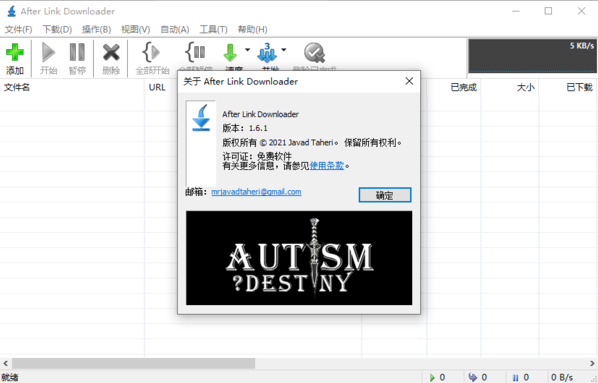Screen dimensions: 598x383
Task: Click the paused downloads status bar icon
Action: click(x=516, y=378)
